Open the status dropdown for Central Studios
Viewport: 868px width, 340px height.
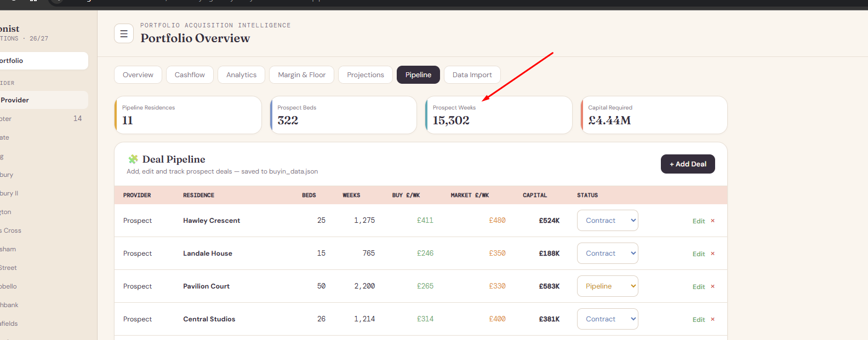pyautogui.click(x=608, y=319)
